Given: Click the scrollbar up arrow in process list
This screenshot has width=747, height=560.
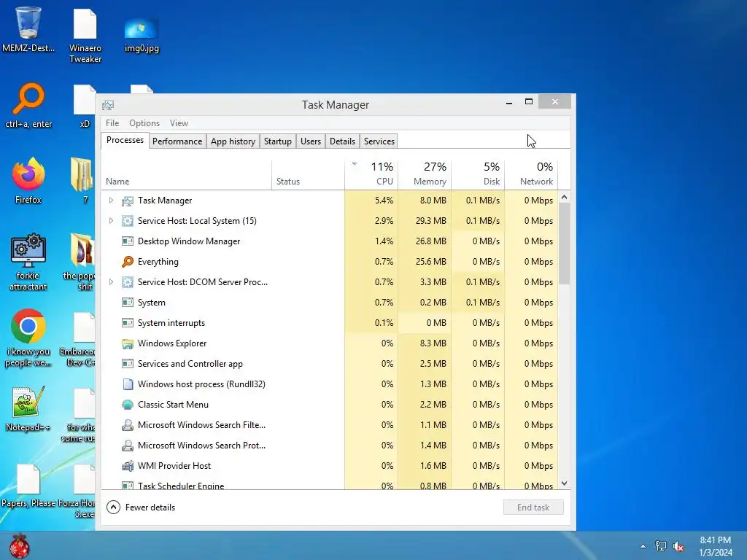Looking at the screenshot, I should [x=564, y=197].
